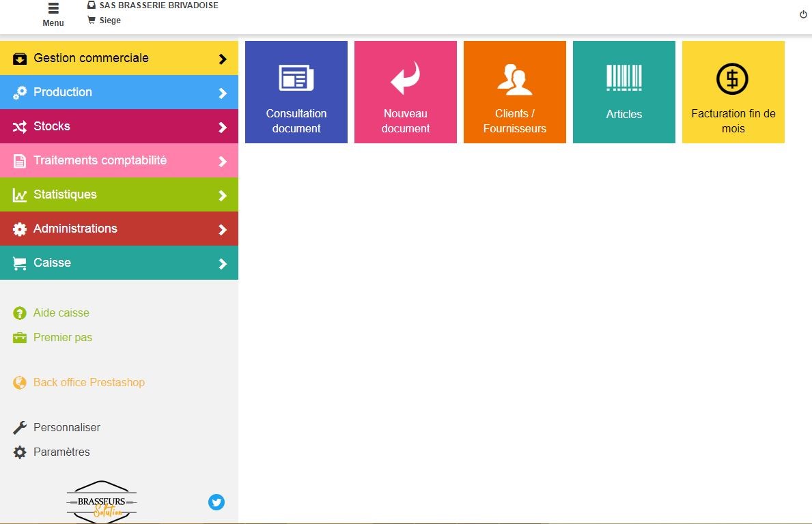Click the Brasseurs Solution logo
This screenshot has width=812, height=524.
102,501
